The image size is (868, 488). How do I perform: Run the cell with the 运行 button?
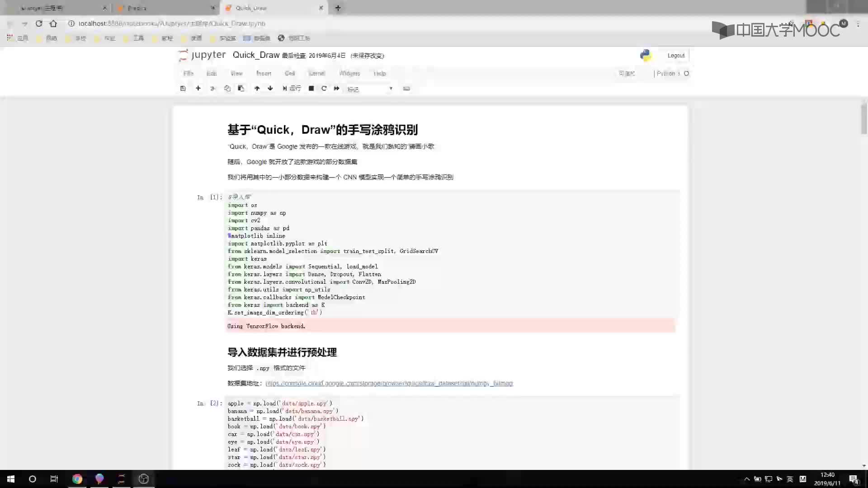tap(292, 89)
